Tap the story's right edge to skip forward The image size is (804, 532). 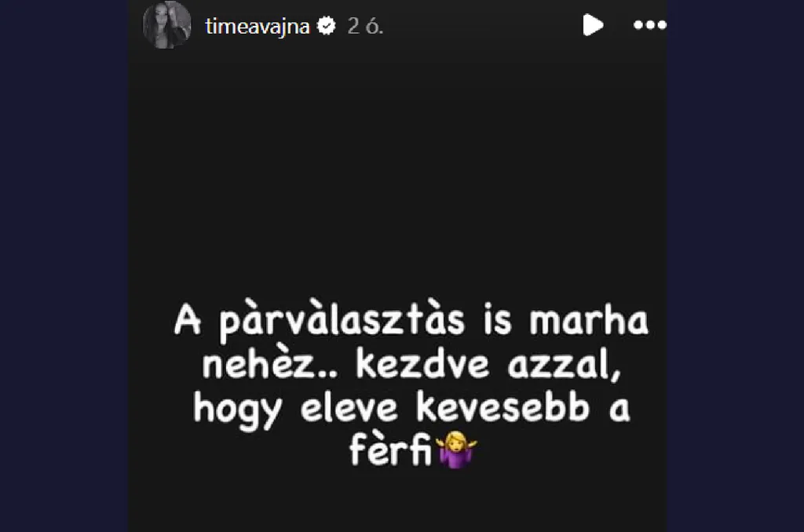tap(641, 267)
